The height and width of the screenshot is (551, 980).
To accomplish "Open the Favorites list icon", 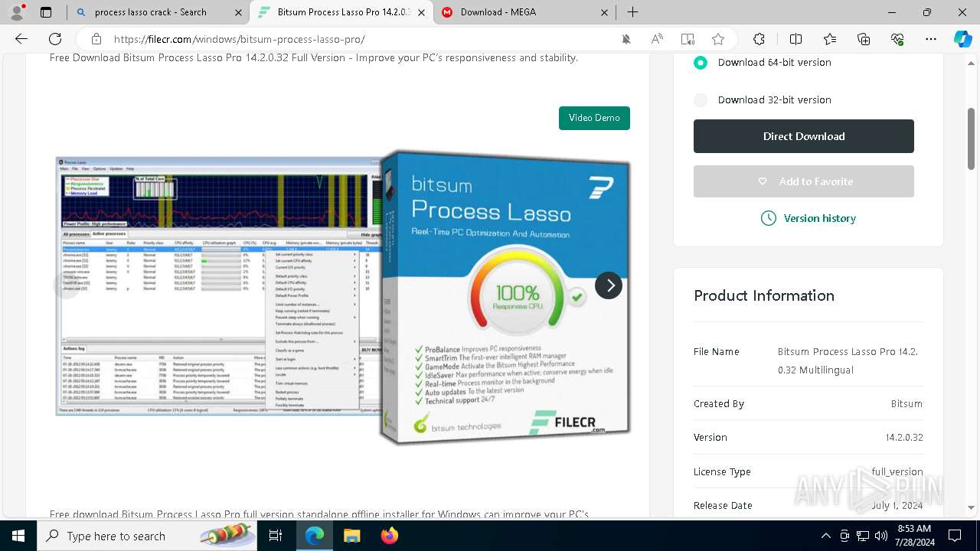I will pos(830,39).
